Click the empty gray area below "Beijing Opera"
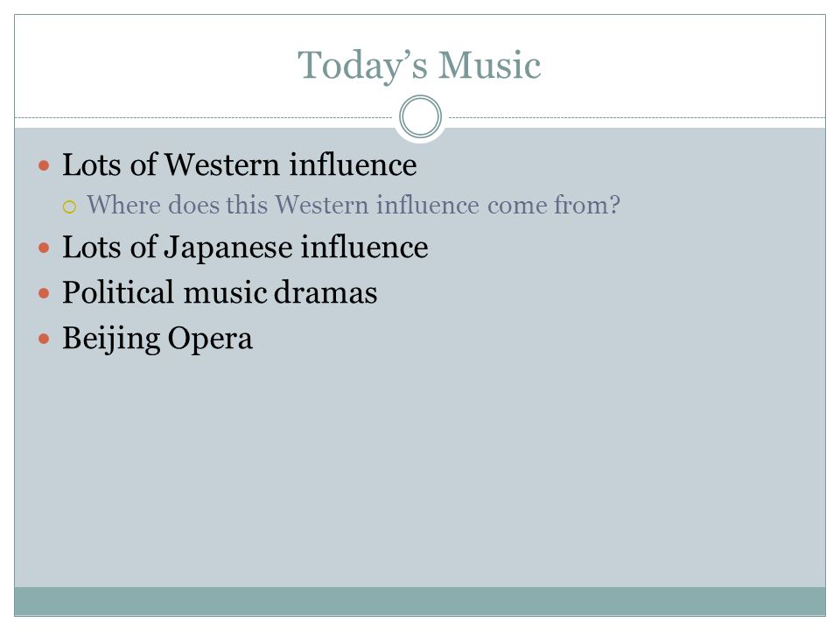This screenshot has height=630, width=840. click(x=420, y=472)
